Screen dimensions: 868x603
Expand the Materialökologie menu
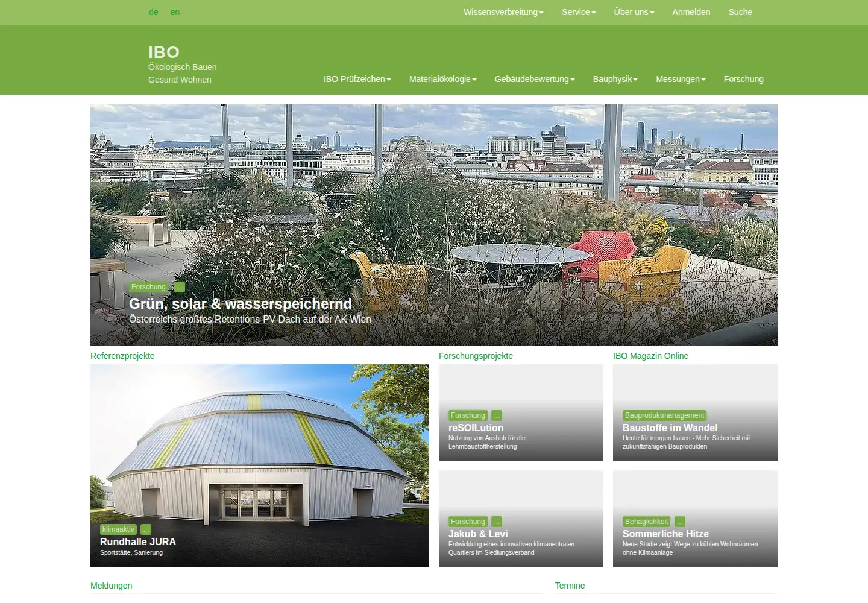click(443, 79)
